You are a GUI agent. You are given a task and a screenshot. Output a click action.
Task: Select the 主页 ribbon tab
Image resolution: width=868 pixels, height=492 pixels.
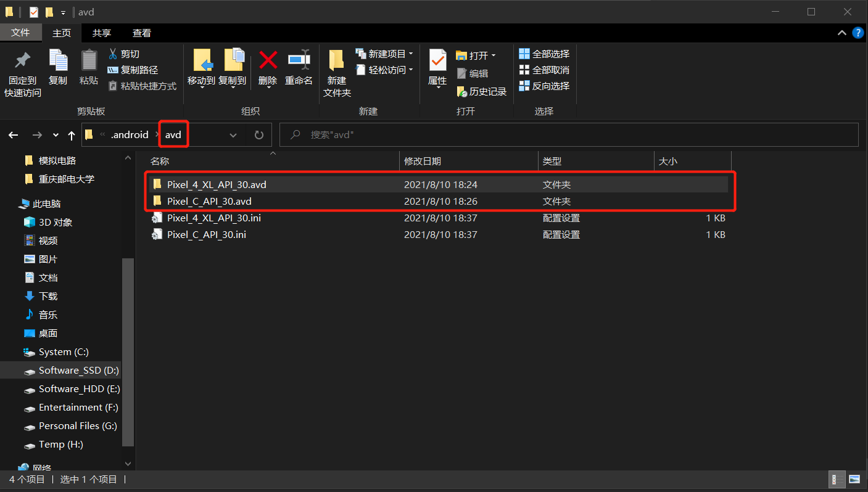point(62,33)
